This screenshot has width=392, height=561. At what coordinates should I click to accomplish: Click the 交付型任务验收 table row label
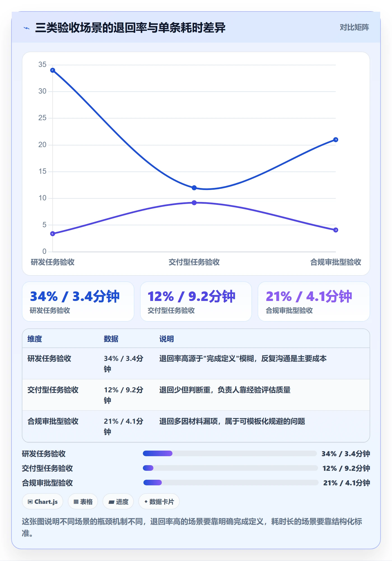(x=53, y=390)
